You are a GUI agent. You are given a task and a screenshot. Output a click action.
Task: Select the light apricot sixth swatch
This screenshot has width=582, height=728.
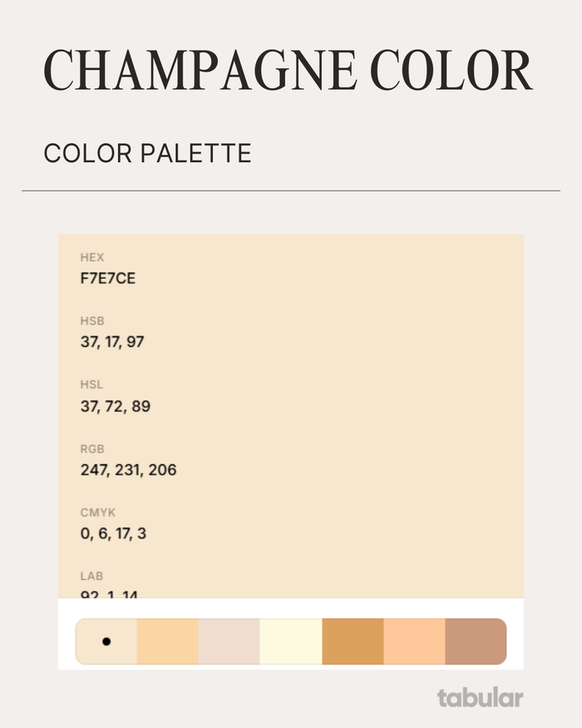(x=414, y=641)
